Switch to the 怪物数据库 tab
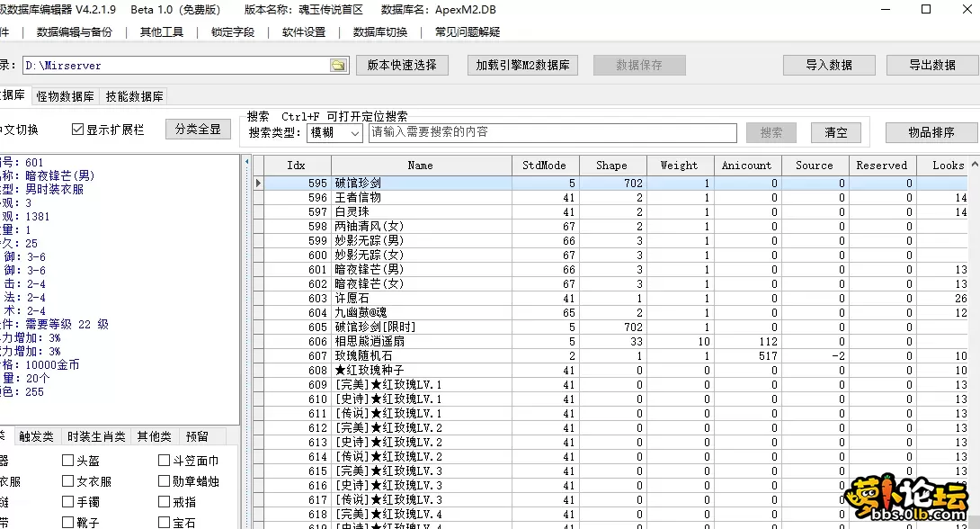This screenshot has width=980, height=529. pos(64,95)
